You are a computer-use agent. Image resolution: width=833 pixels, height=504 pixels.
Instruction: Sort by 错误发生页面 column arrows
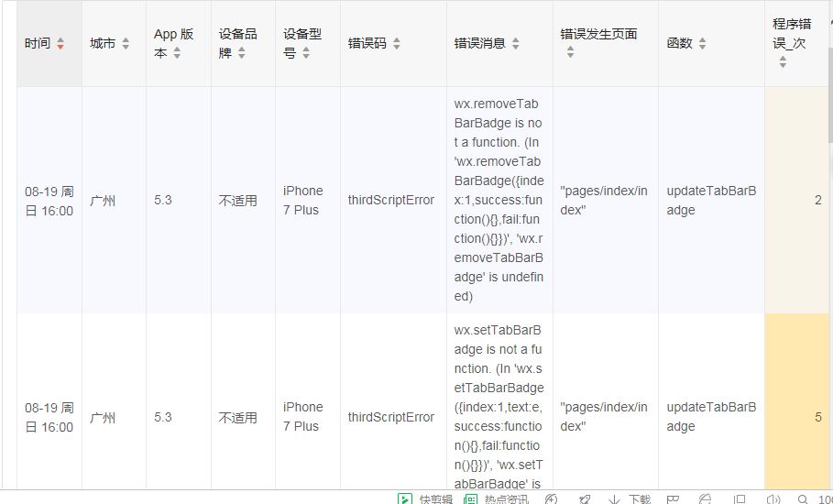click(x=570, y=52)
